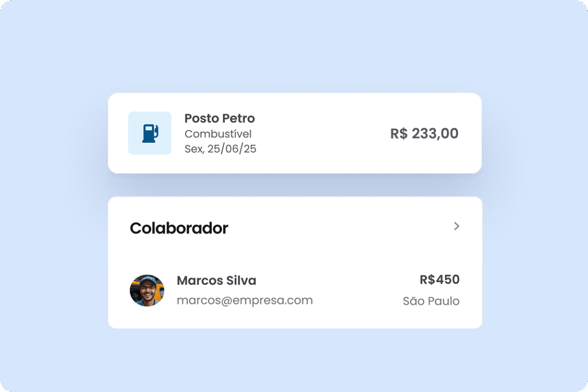Click the empty header space between Colaborador and the chevron
This screenshot has height=392, width=588.
[x=339, y=227]
